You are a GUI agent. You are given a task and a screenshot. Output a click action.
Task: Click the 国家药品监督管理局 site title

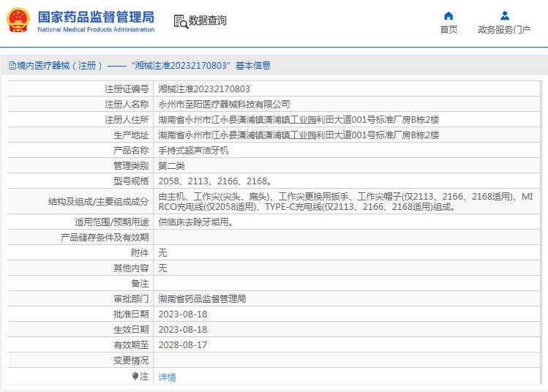point(96,17)
